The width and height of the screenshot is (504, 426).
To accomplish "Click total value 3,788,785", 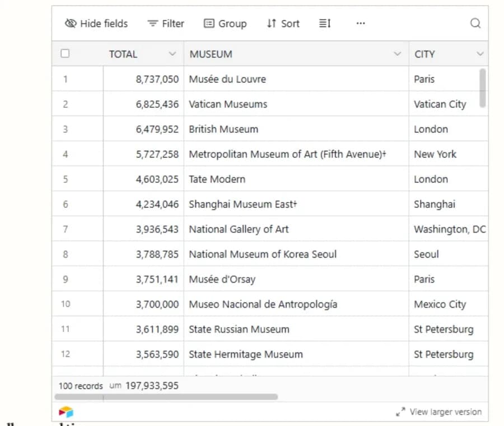I will [157, 254].
